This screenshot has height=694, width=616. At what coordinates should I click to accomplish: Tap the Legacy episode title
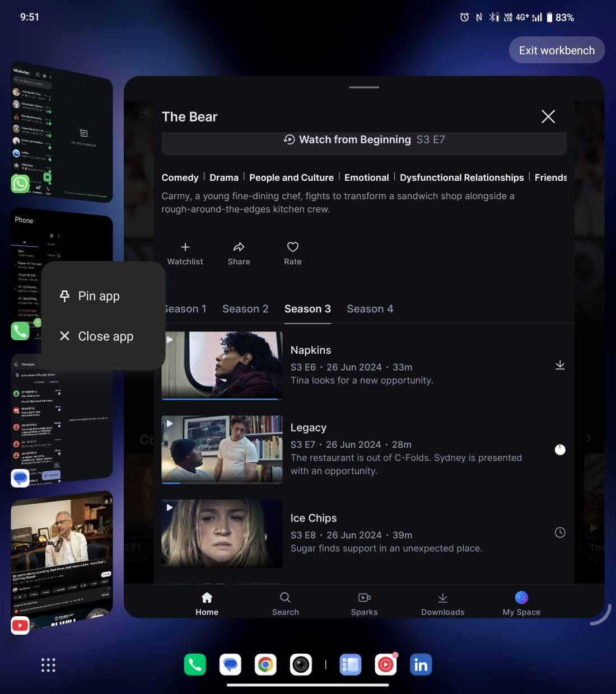click(x=309, y=428)
